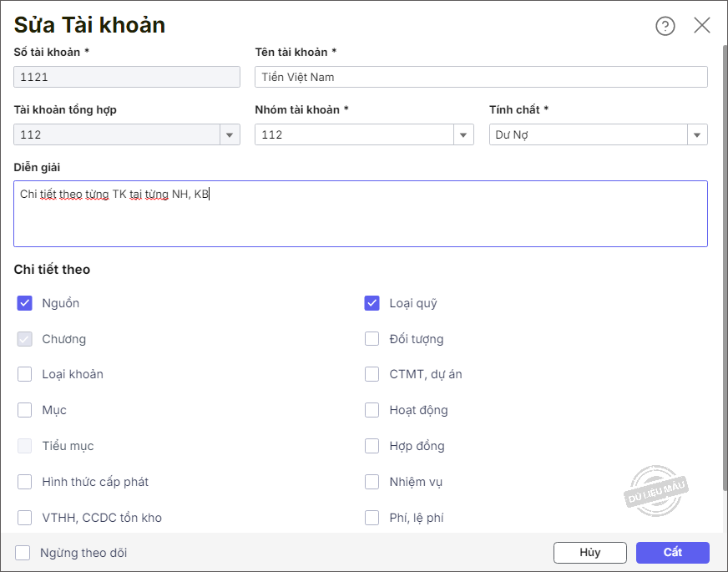Toggle the Ngừng theo dõi checkbox
The image size is (728, 572).
click(x=23, y=553)
